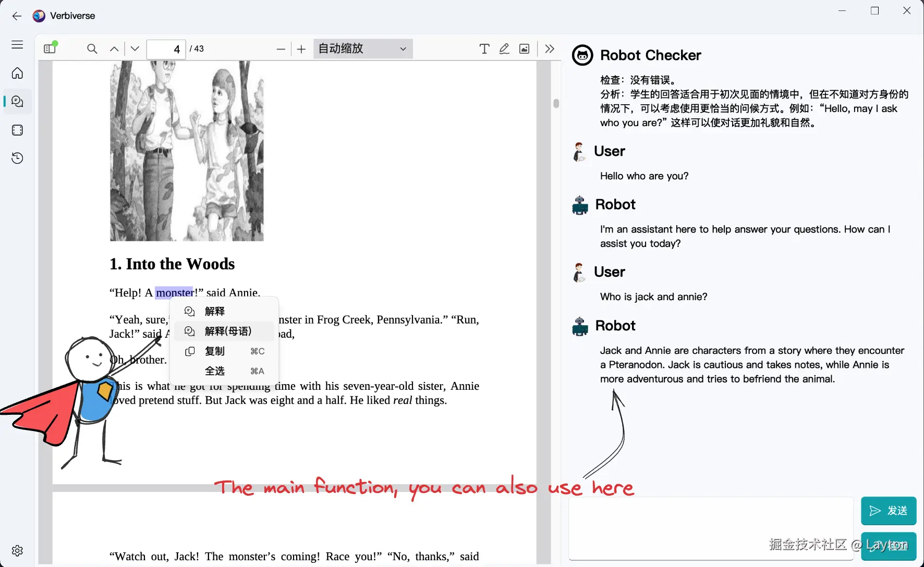
Task: Click the page number input field
Action: click(166, 48)
